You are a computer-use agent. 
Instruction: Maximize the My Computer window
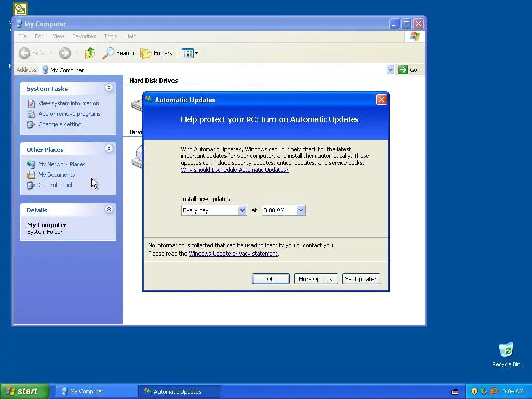pyautogui.click(x=406, y=24)
